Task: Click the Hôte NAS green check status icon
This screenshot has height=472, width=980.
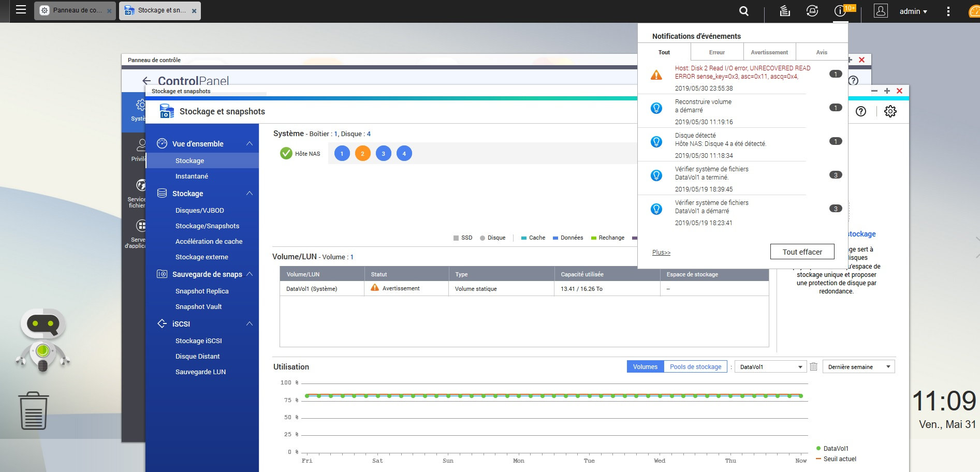Action: coord(286,153)
